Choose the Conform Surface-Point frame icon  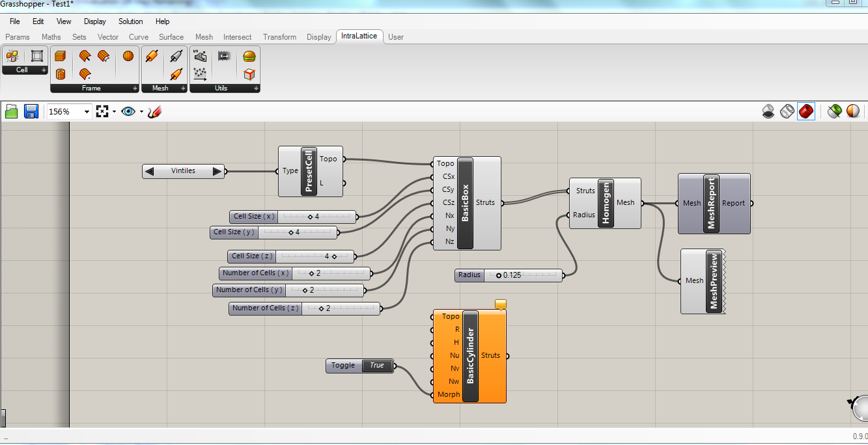pyautogui.click(x=85, y=74)
